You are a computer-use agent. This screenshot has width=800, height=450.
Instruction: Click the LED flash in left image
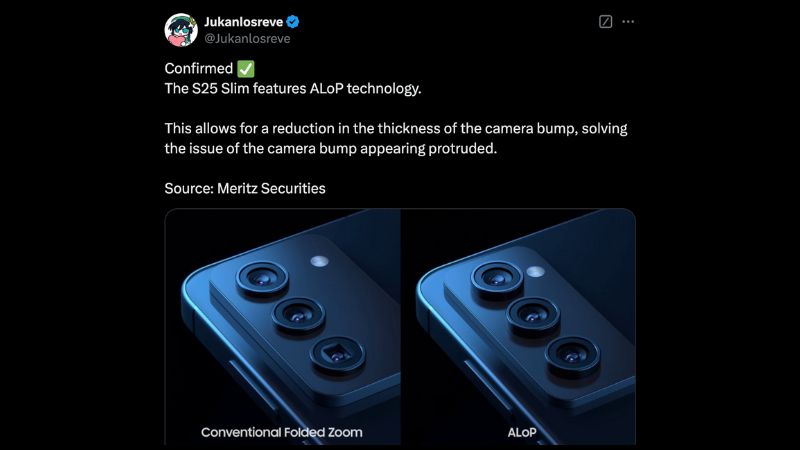319,261
